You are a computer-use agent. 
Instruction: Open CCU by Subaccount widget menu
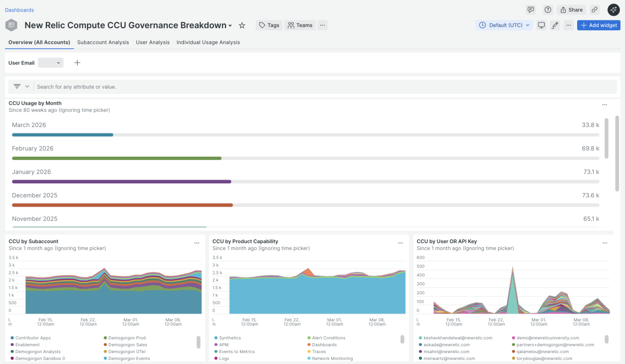[196, 243]
